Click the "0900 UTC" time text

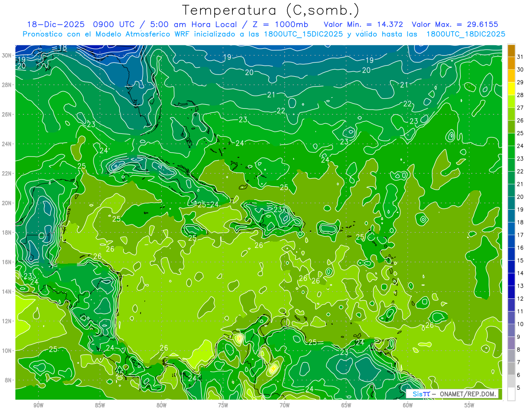pyautogui.click(x=114, y=24)
